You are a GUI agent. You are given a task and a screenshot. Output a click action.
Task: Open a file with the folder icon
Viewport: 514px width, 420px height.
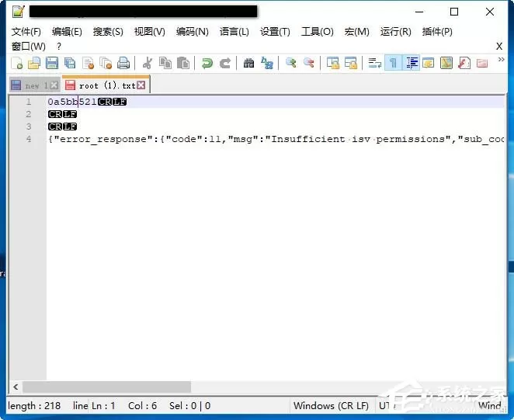click(34, 63)
